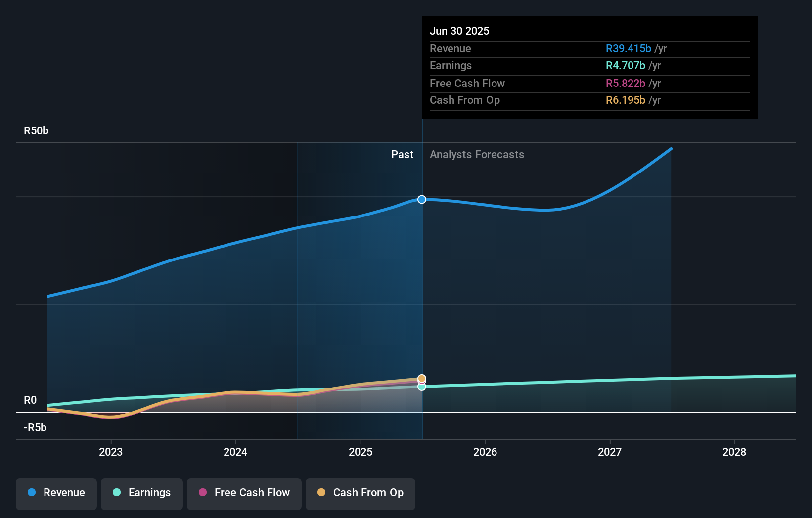
Task: Click the blue Revenue legend dot icon
Action: [31, 493]
